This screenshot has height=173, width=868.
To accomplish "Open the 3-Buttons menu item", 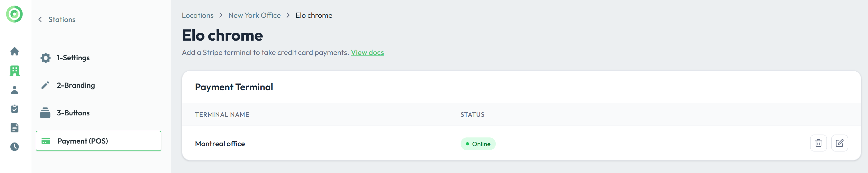I will [73, 113].
